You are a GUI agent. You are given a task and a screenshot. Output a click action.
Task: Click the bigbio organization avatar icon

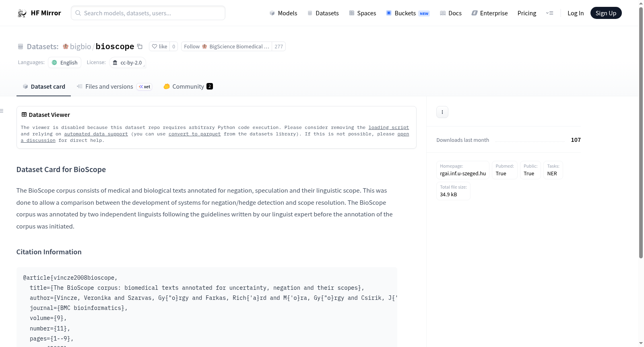66,46
